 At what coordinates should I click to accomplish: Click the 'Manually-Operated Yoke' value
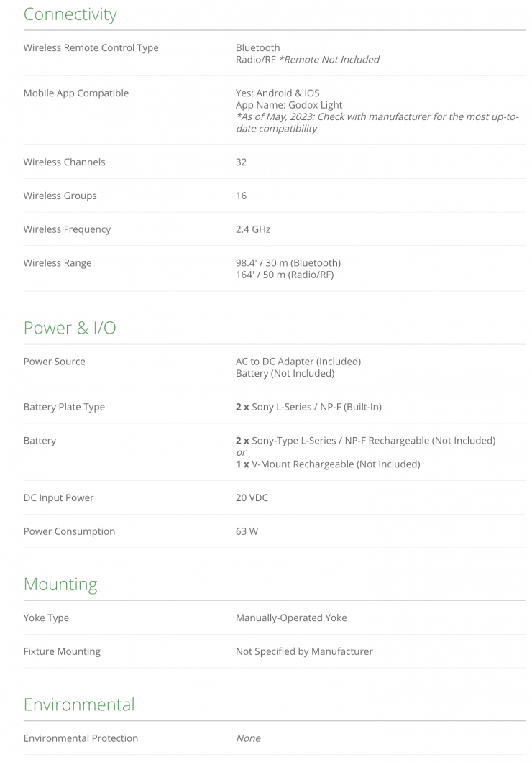(x=291, y=618)
